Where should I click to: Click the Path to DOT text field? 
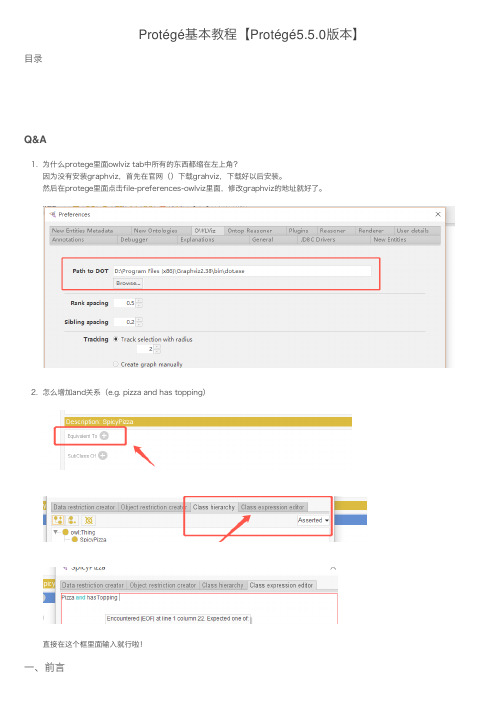point(242,271)
